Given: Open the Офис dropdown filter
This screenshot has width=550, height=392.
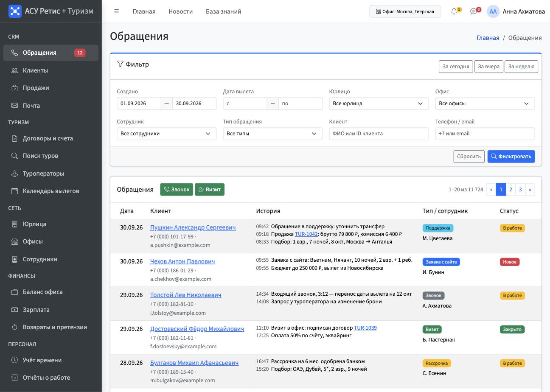Looking at the screenshot, I should pyautogui.click(x=485, y=104).
